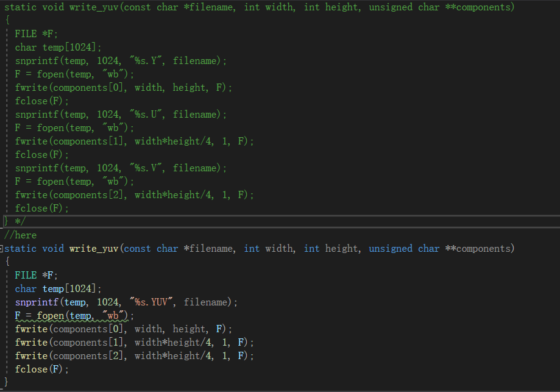Click the write_yuv name in the active signature

94,249
